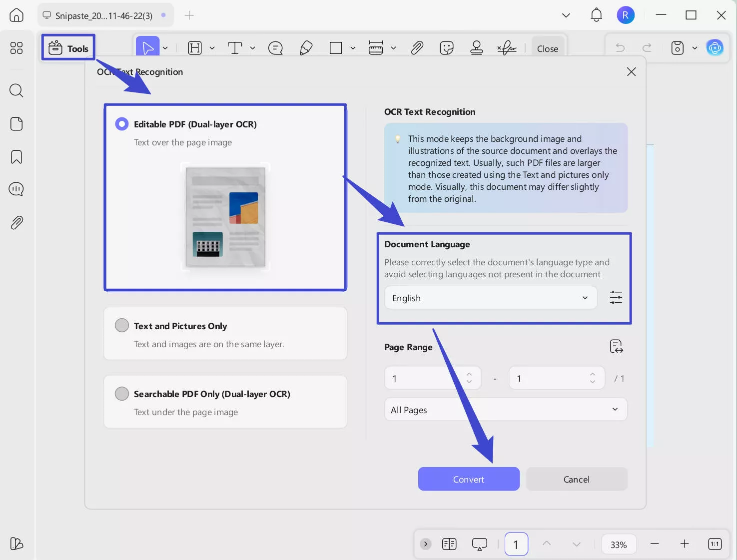Click the Convert button
This screenshot has width=737, height=560.
468,479
